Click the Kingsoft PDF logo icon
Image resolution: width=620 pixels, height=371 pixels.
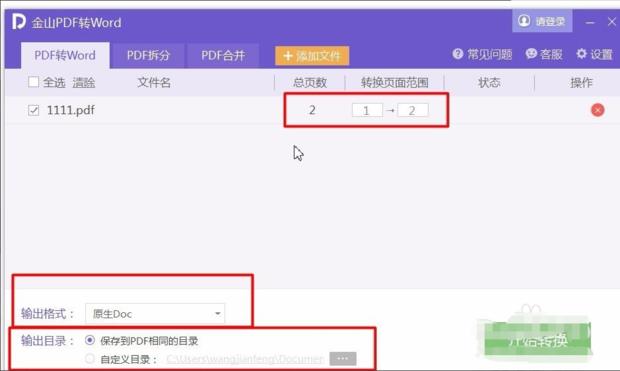pos(19,22)
